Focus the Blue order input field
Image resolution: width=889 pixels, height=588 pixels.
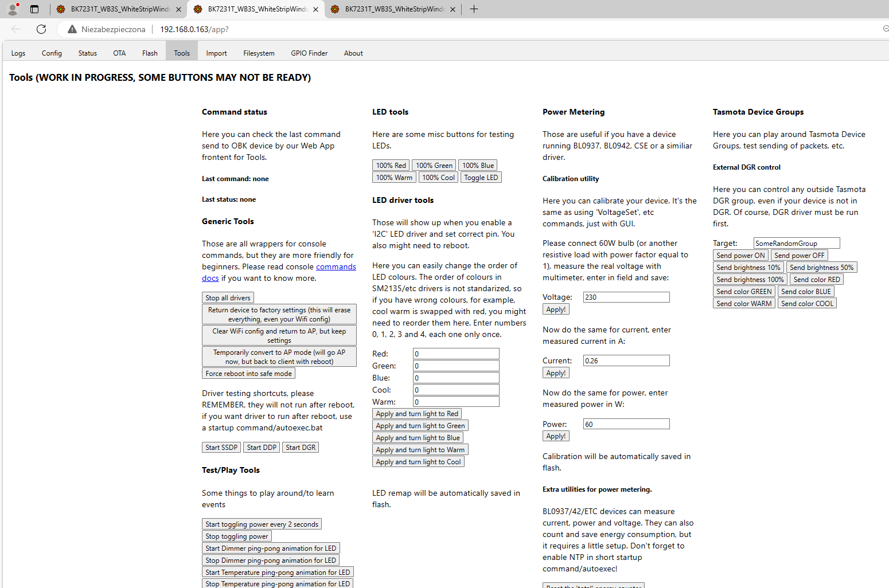(x=456, y=378)
